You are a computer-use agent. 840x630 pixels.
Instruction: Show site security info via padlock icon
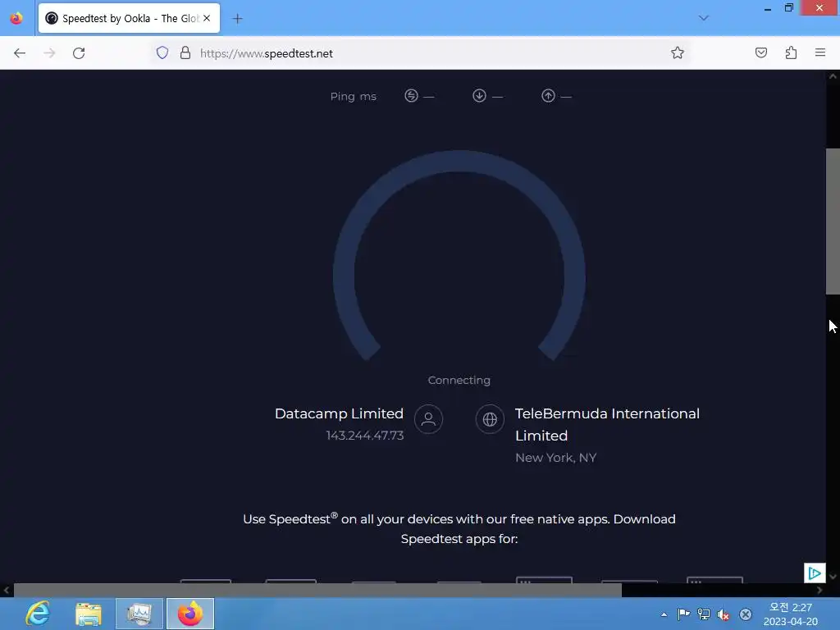coord(185,52)
